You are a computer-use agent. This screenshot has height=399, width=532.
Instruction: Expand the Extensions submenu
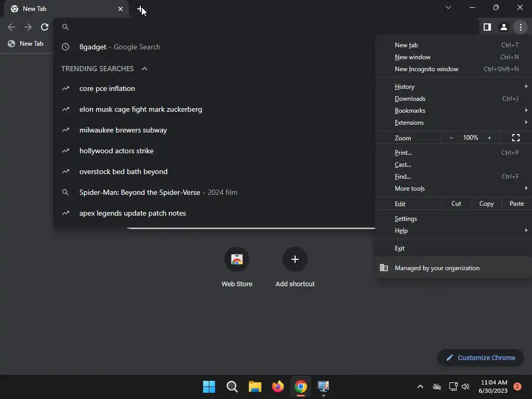click(454, 123)
